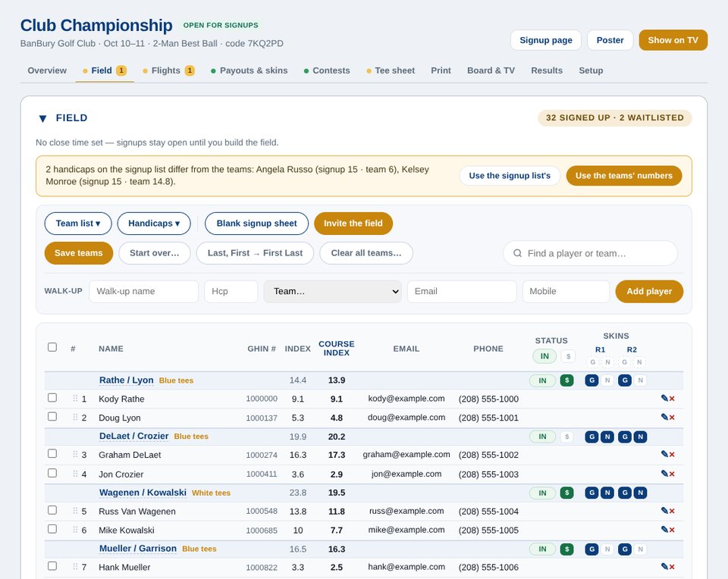Edit Mike Kowalski with the pencil icon
Image resolution: width=728 pixels, height=579 pixels.
[x=664, y=529]
